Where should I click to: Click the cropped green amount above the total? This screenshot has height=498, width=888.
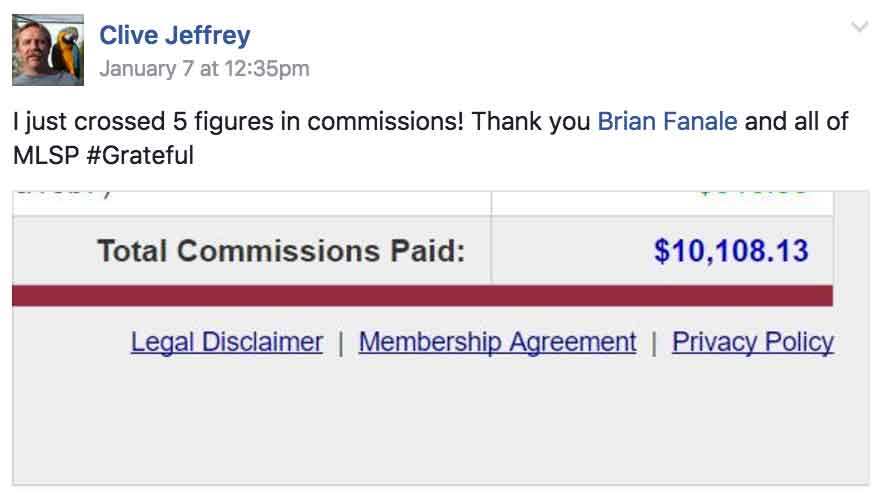pyautogui.click(x=752, y=193)
